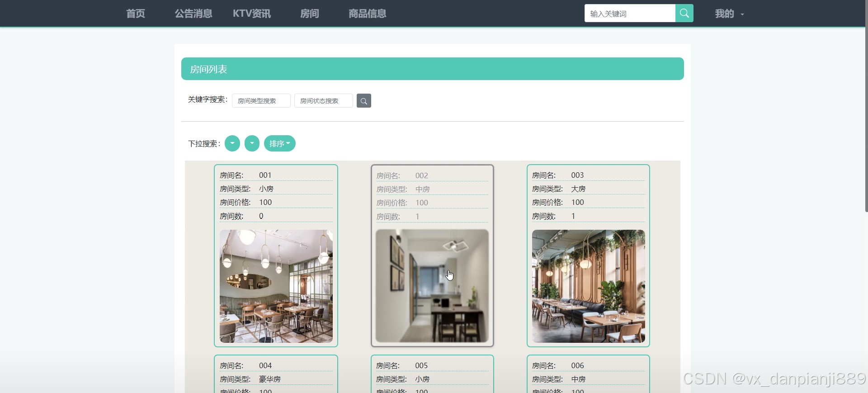Image resolution: width=868 pixels, height=393 pixels.
Task: Open room 003 photo thumbnail
Action: [589, 286]
